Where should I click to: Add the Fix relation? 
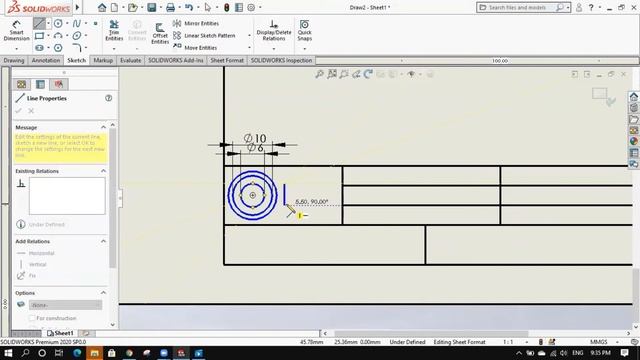(x=27, y=276)
